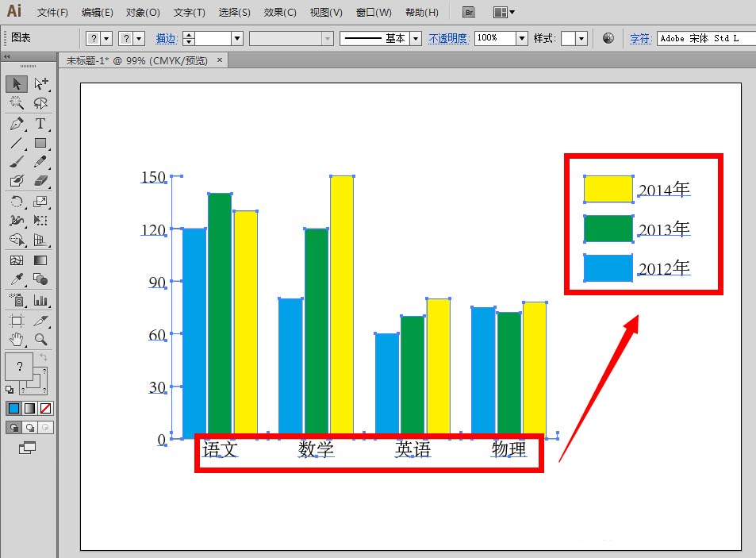Select the Type tool
The width and height of the screenshot is (756, 558).
pyautogui.click(x=40, y=124)
